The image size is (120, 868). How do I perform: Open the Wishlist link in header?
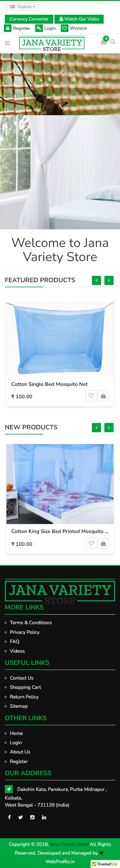point(74,28)
